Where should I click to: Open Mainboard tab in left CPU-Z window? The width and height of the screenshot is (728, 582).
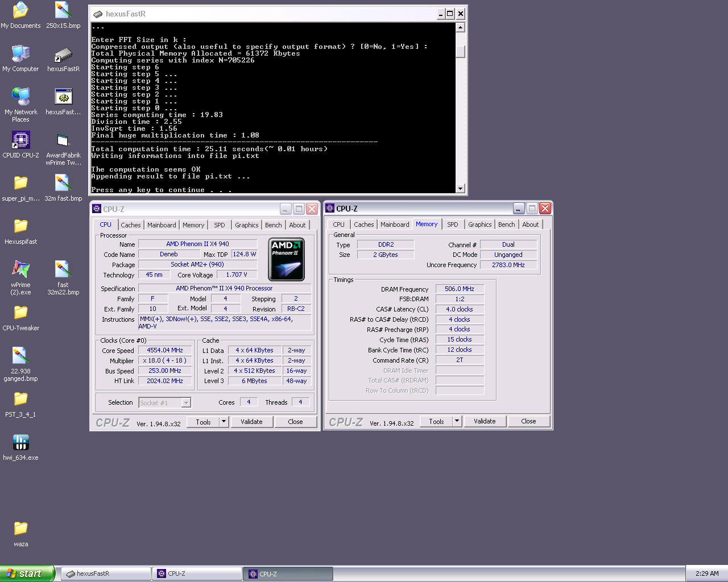click(x=162, y=225)
